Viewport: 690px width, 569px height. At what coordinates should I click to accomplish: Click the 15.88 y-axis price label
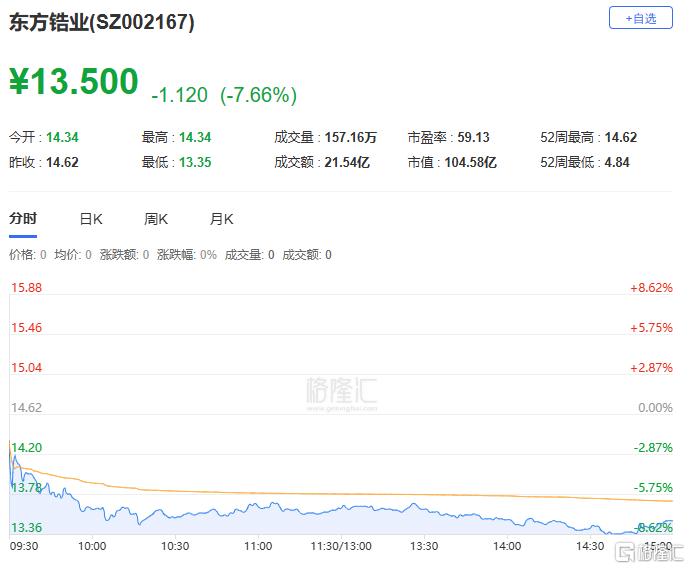click(26, 288)
